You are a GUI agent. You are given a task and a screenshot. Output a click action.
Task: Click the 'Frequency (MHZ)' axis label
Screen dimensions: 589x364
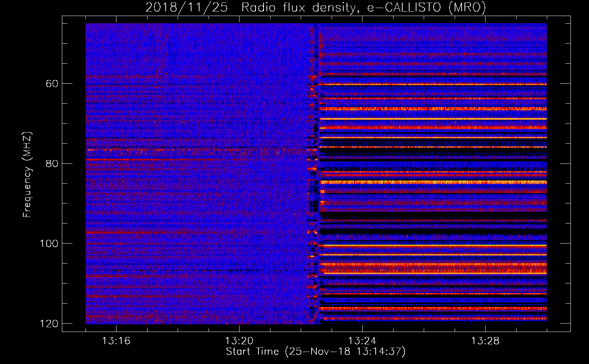coord(27,175)
